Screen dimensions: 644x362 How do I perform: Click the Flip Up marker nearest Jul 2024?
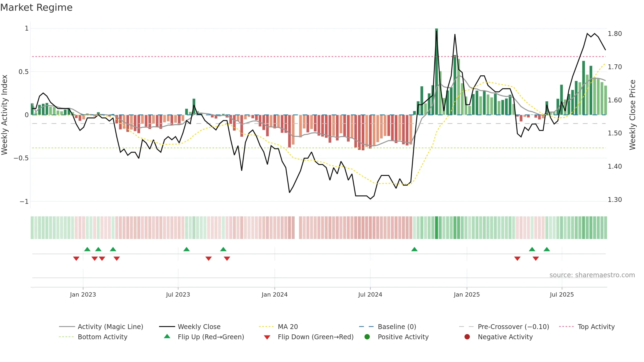click(414, 249)
